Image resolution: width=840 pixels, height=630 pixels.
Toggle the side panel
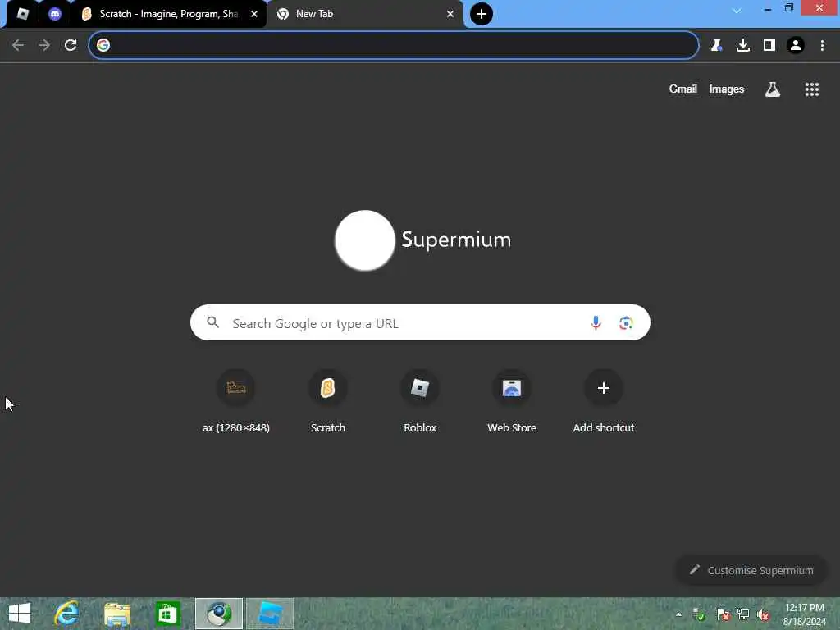(x=769, y=45)
